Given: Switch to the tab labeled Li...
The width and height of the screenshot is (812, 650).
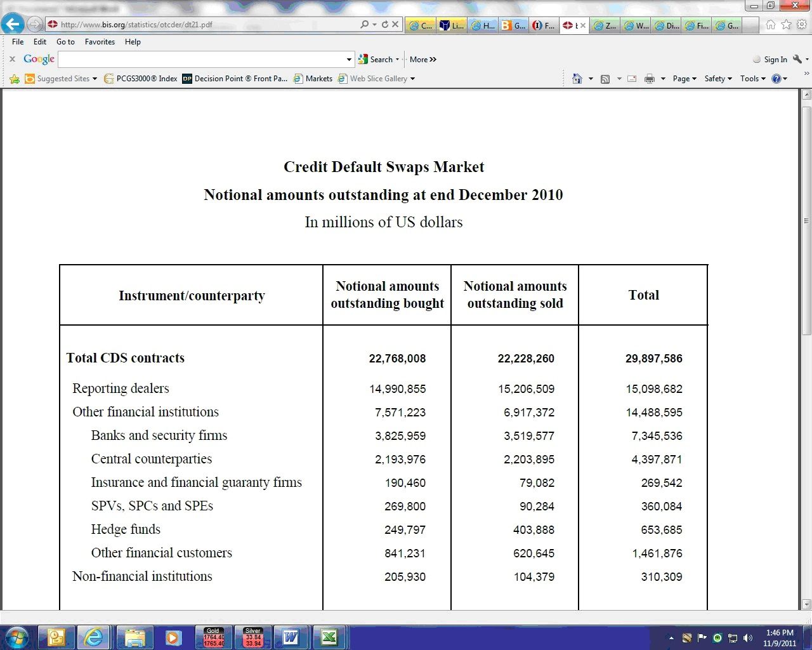Looking at the screenshot, I should (452, 25).
